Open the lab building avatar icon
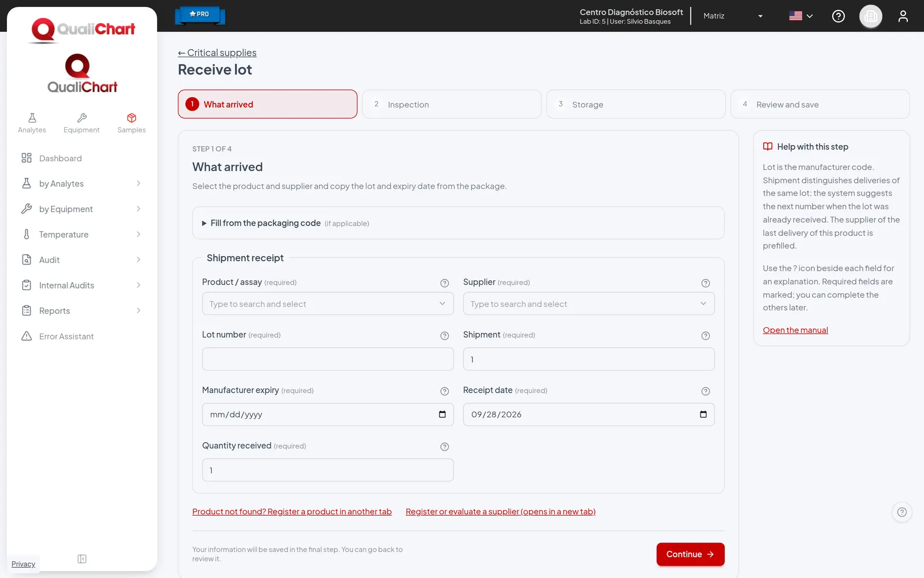Screen dimensions: 924x578 coord(871,16)
